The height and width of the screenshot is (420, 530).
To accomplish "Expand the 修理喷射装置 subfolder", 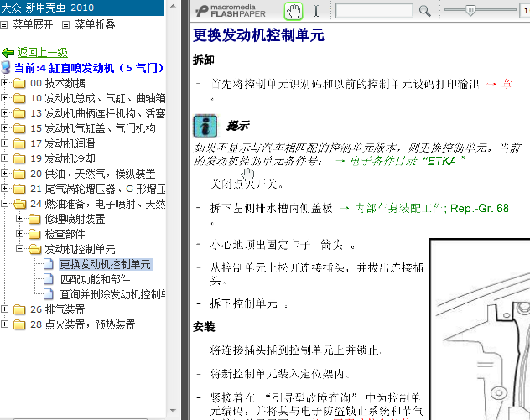I will (x=19, y=219).
